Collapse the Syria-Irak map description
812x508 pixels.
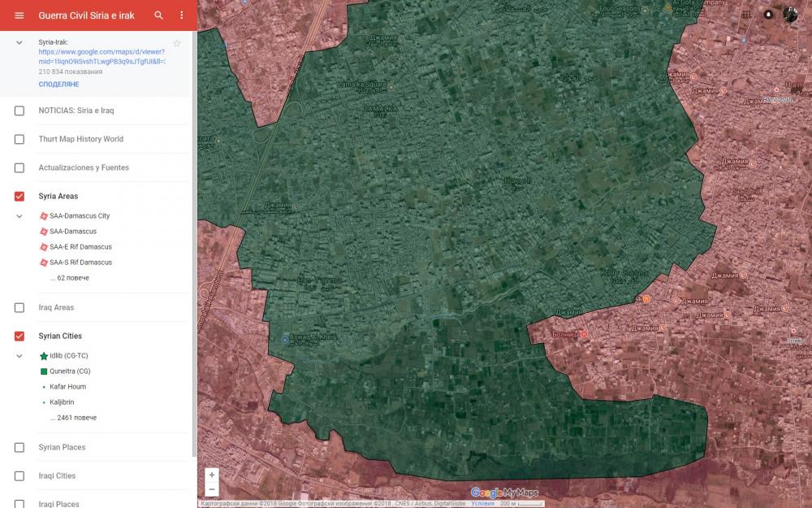pyautogui.click(x=19, y=42)
